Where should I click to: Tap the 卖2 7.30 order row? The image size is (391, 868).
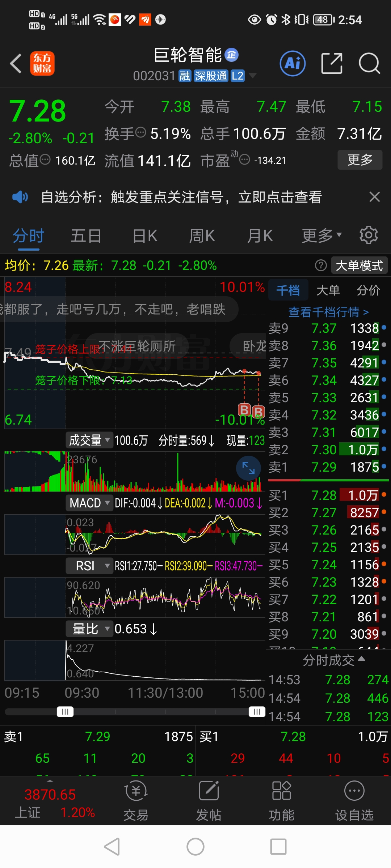tap(328, 450)
